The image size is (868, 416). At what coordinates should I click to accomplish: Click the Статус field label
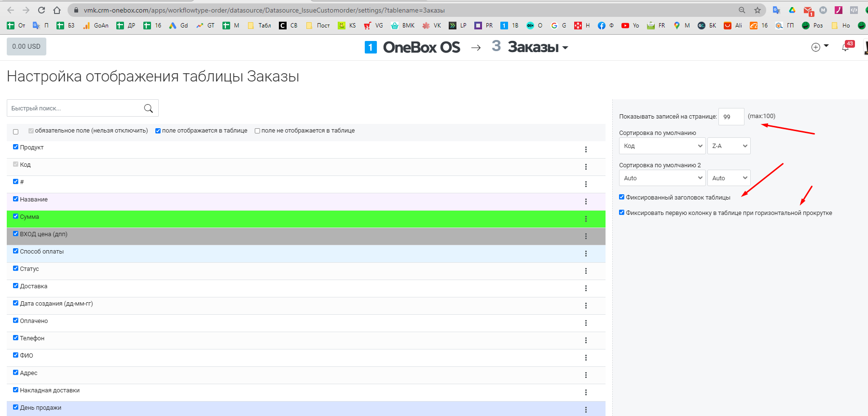pyautogui.click(x=29, y=269)
